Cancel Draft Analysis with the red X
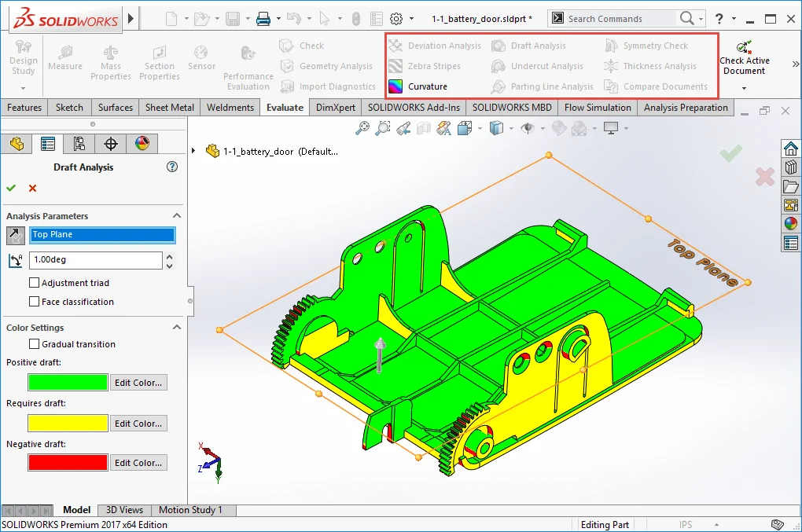The width and height of the screenshot is (802, 532). [x=32, y=188]
